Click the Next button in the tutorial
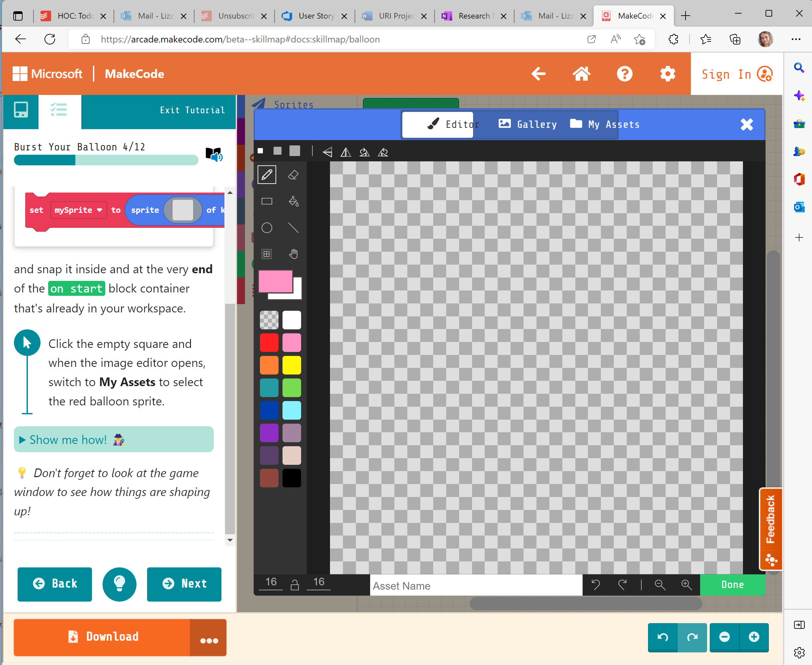The height and width of the screenshot is (665, 812). tap(184, 584)
